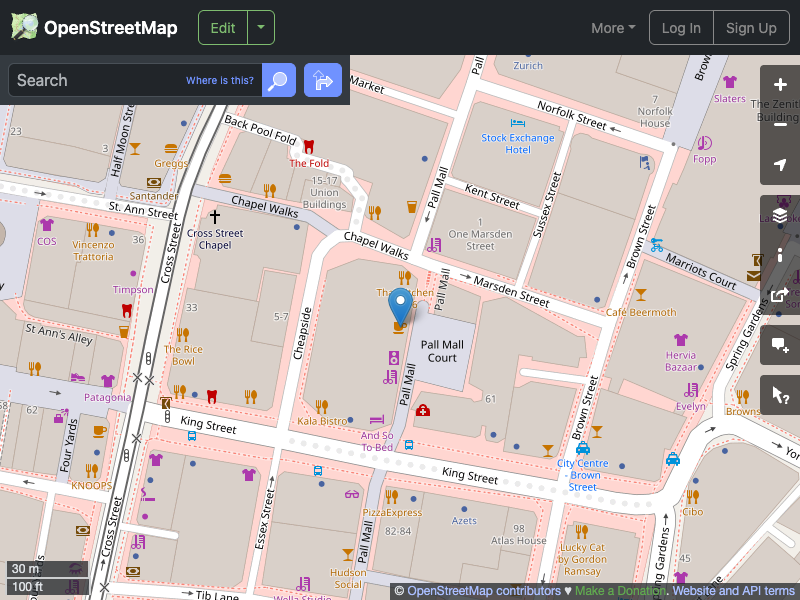Open the routing directions icon

click(322, 80)
